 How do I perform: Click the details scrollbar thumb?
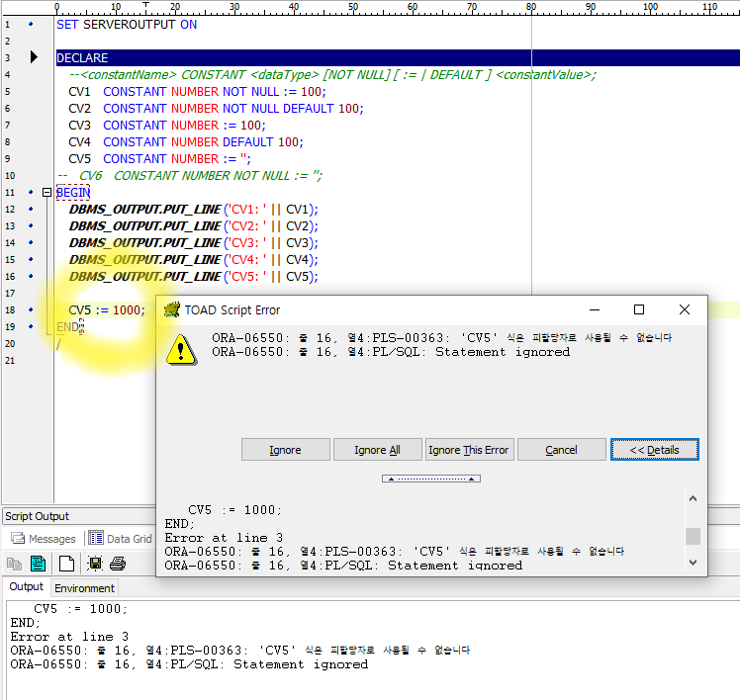[693, 536]
